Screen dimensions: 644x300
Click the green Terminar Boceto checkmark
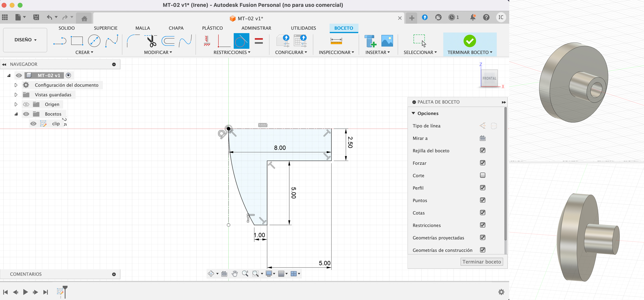470,41
